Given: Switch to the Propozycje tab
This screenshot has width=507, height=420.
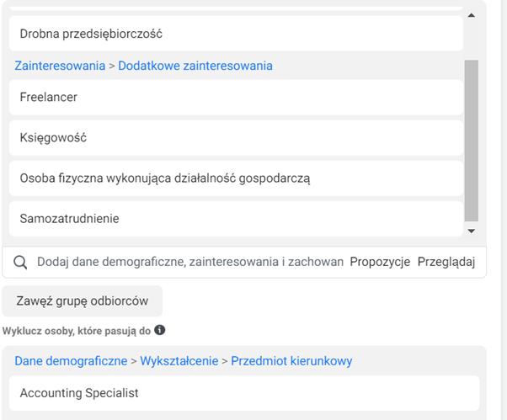Looking at the screenshot, I should coord(380,262).
